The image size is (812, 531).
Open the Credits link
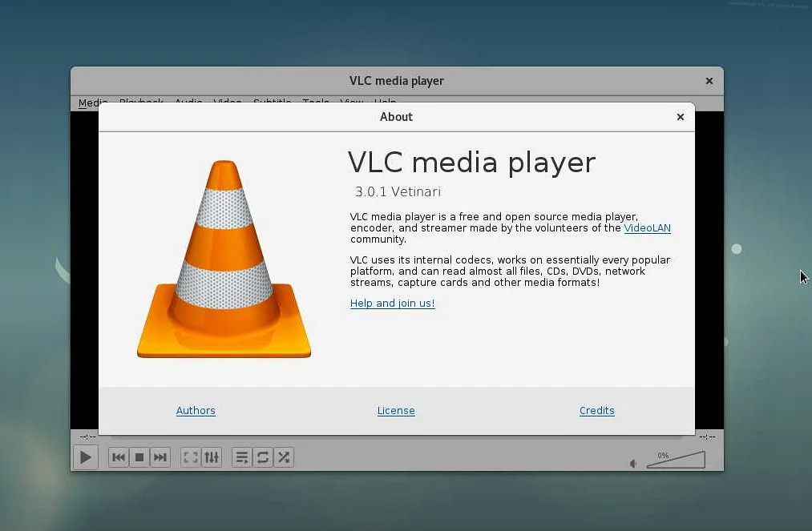coord(597,411)
